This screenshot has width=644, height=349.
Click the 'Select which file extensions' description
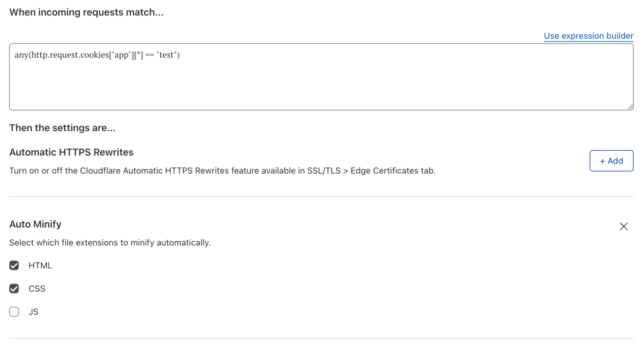point(110,243)
